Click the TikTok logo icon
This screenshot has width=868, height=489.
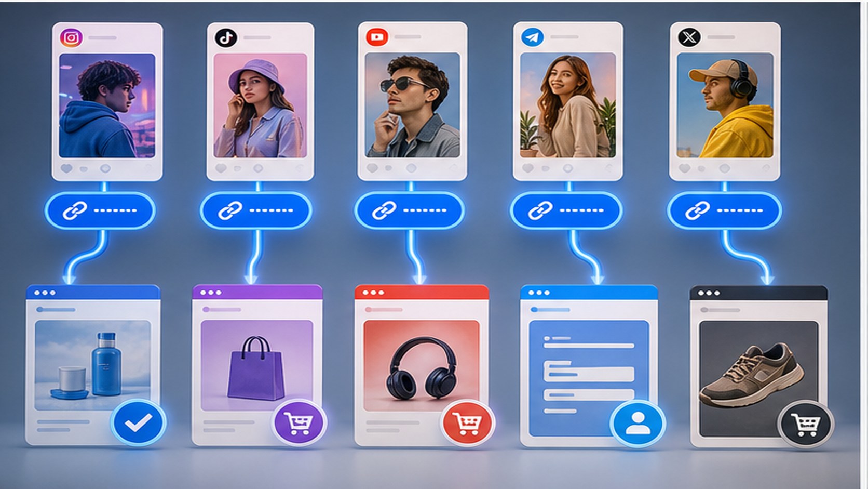226,37
